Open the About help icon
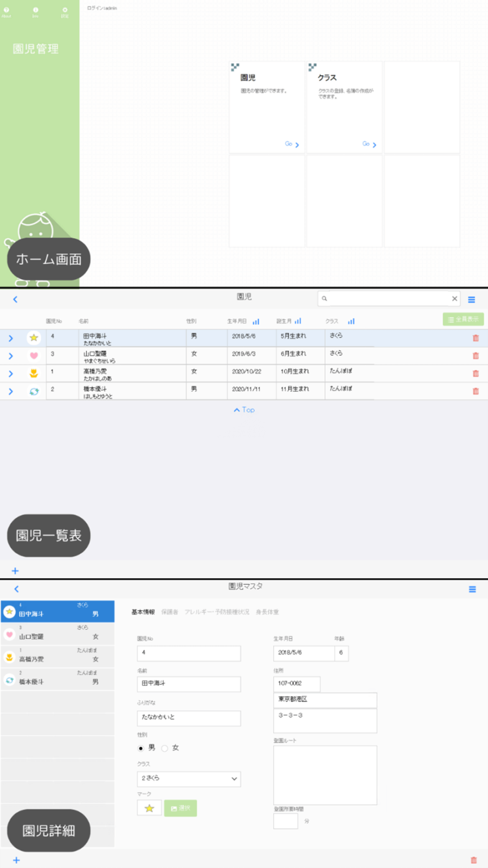 point(6,10)
